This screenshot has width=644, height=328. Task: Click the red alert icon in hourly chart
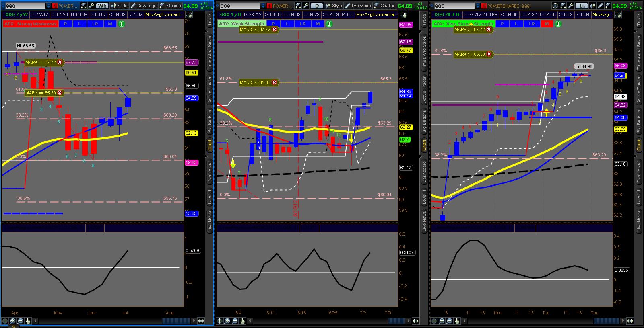tap(484, 6)
